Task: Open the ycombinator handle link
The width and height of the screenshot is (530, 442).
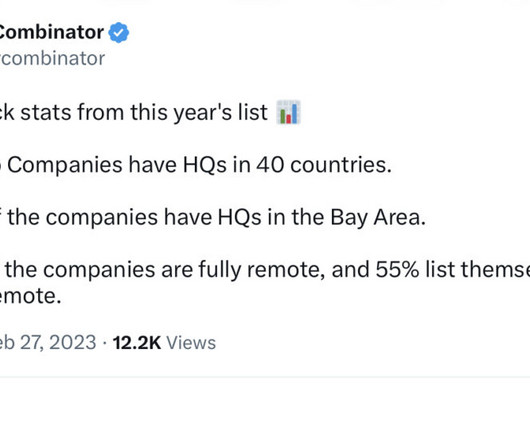Action: pos(52,58)
